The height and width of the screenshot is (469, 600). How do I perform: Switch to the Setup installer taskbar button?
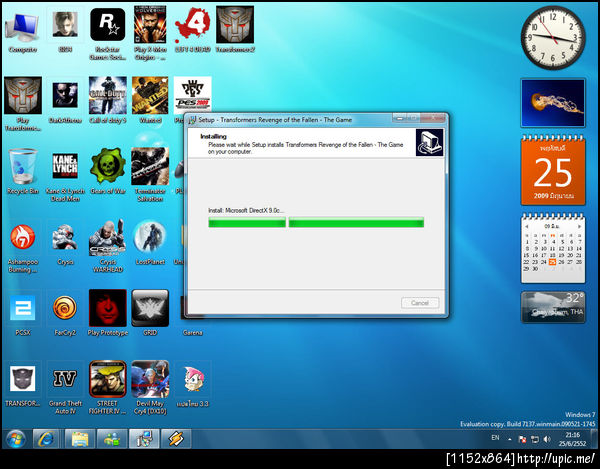[x=144, y=439]
